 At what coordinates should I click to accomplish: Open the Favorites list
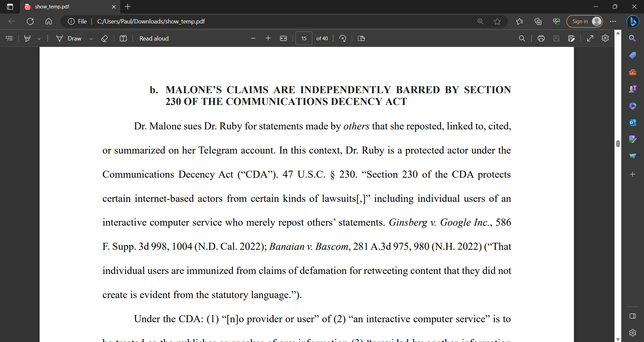(x=520, y=21)
